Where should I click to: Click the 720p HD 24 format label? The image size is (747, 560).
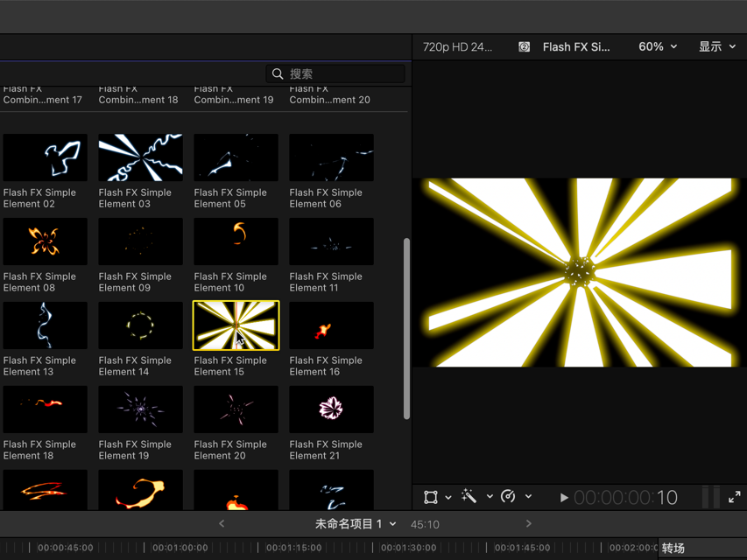(459, 46)
